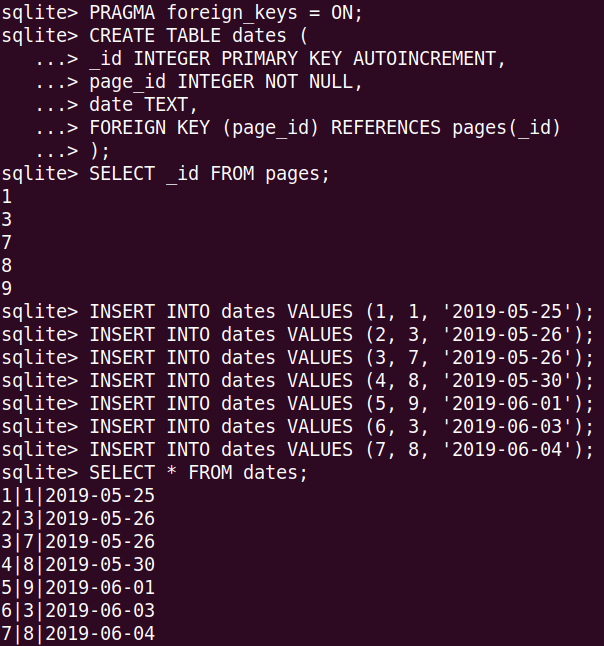The height and width of the screenshot is (646, 604).
Task: Click the output value 7 under pages query
Action: pyautogui.click(x=7, y=242)
